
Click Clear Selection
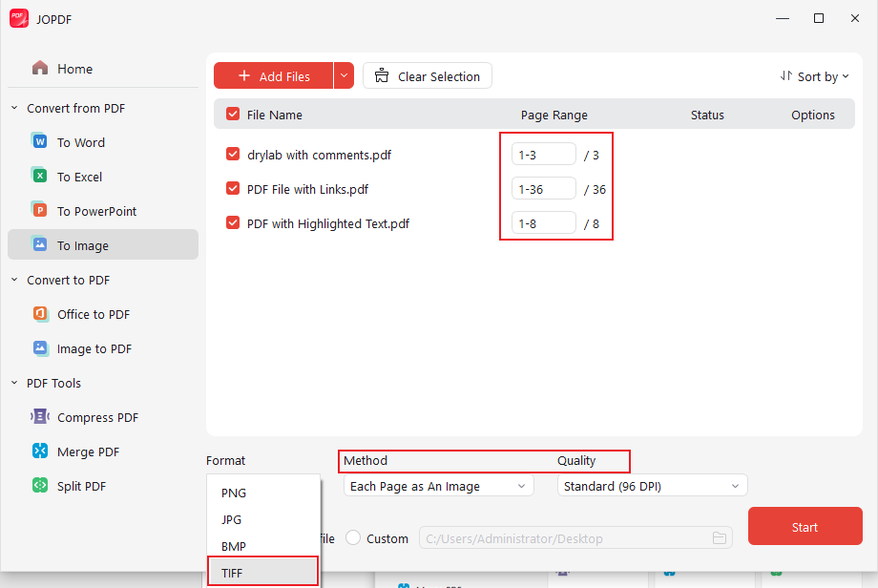tap(427, 75)
